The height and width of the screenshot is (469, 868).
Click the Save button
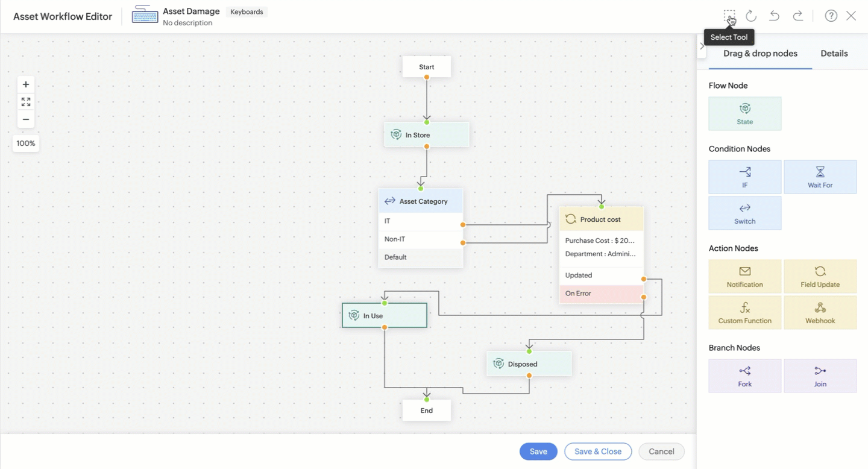[x=538, y=452]
